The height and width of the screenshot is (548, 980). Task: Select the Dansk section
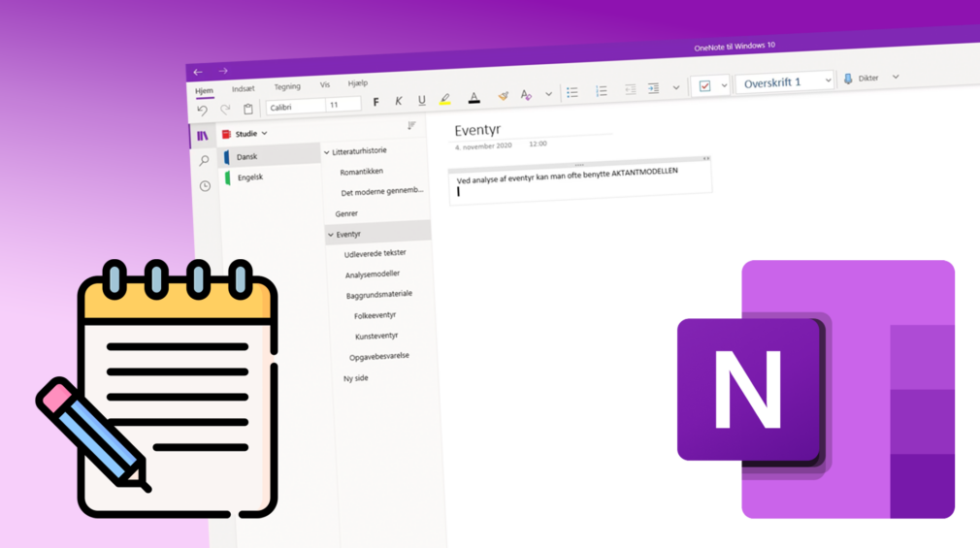point(270,155)
